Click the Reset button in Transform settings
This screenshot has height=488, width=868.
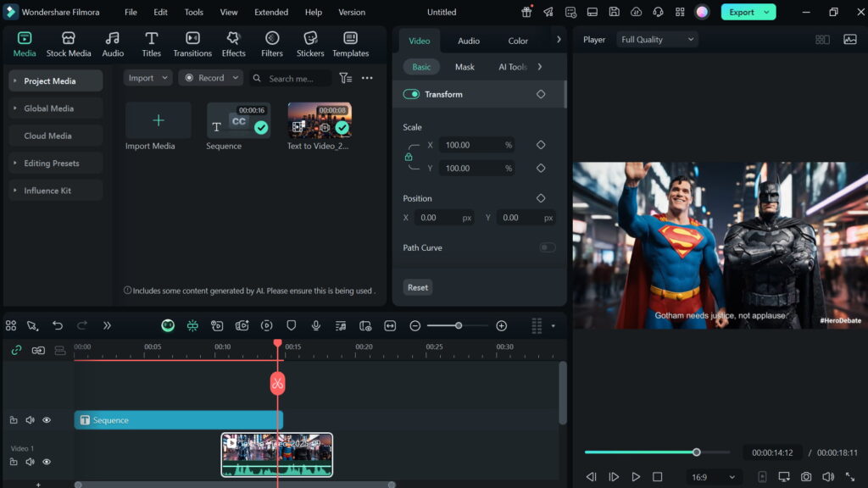point(417,287)
